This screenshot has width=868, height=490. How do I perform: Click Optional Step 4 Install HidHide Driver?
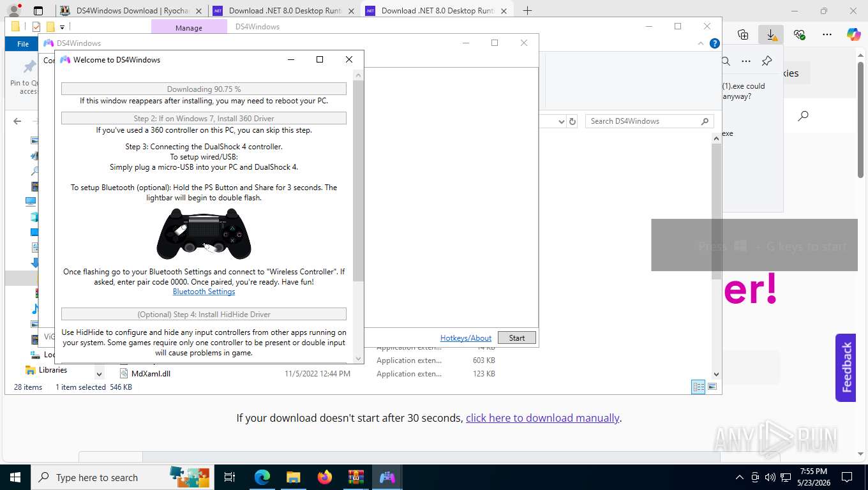[x=204, y=314]
